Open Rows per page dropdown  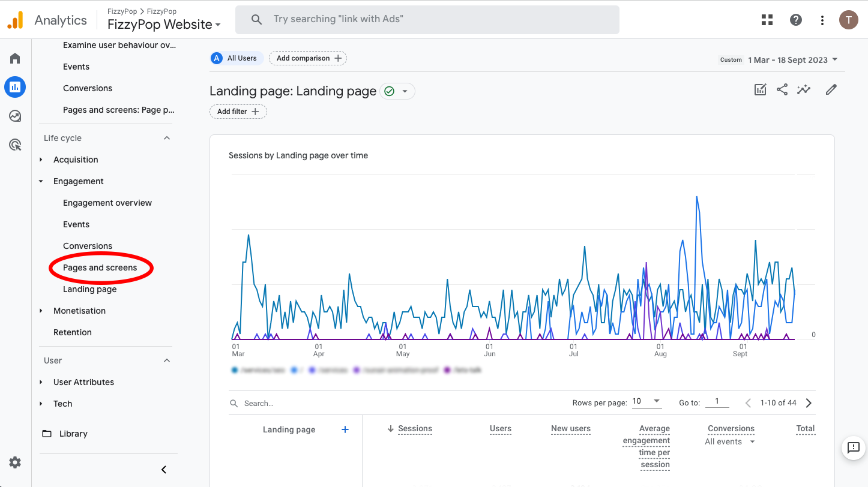646,401
